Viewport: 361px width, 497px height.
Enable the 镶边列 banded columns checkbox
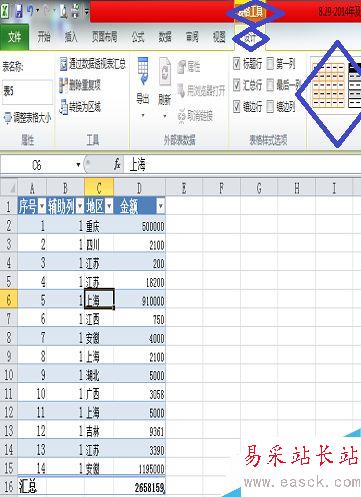point(270,107)
